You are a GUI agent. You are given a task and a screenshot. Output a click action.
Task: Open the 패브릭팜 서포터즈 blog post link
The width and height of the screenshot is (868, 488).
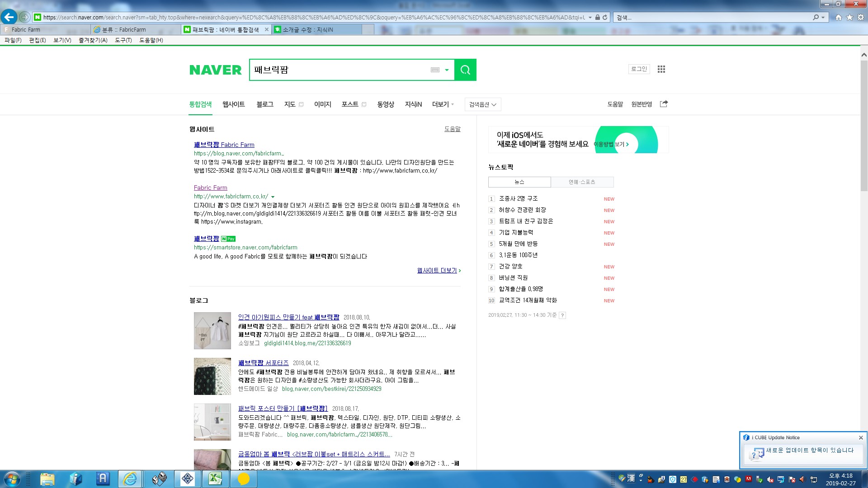click(264, 363)
